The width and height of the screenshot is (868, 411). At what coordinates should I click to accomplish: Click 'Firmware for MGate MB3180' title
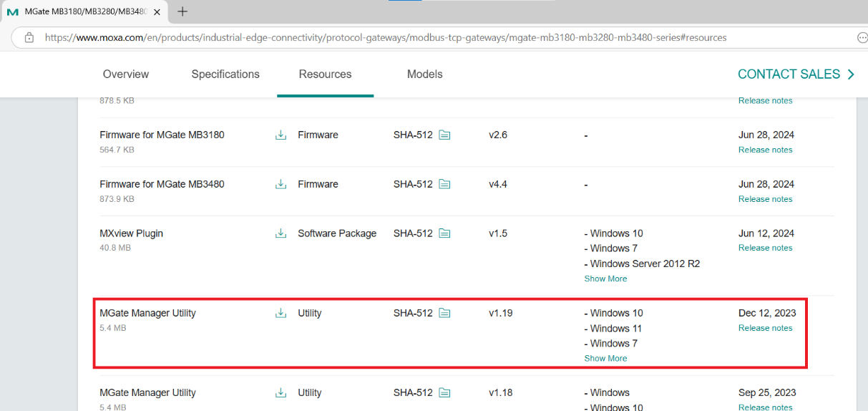coord(162,135)
